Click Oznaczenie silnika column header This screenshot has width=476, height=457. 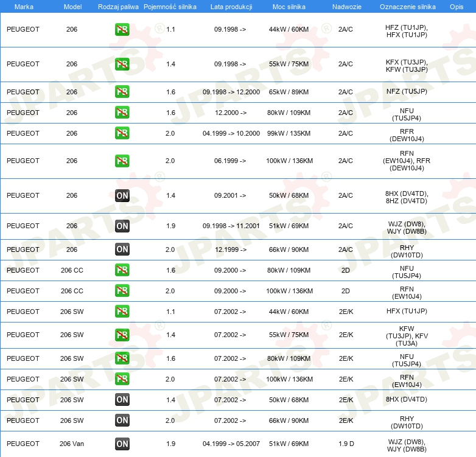(407, 7)
